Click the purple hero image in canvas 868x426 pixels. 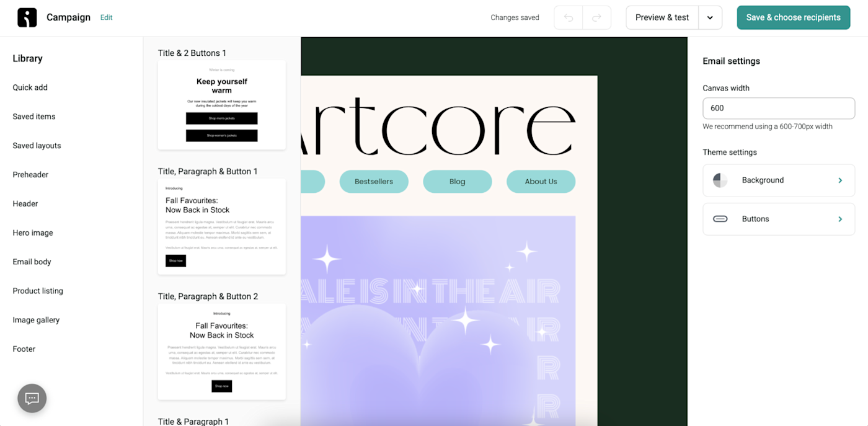click(x=438, y=321)
